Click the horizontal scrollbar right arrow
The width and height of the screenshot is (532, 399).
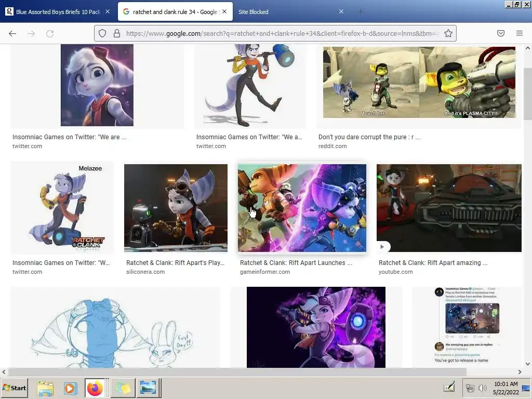tap(520, 372)
